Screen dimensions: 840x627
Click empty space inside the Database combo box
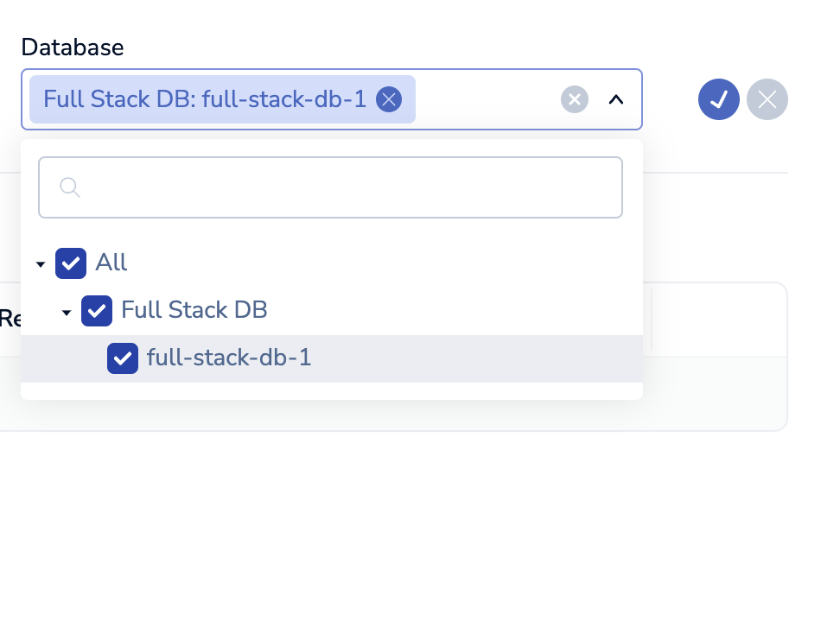tap(484, 99)
